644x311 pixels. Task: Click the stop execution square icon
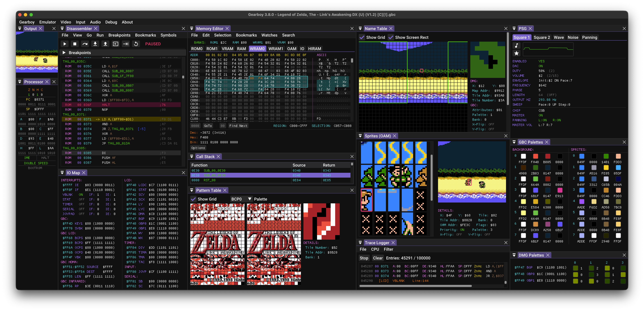tap(75, 44)
